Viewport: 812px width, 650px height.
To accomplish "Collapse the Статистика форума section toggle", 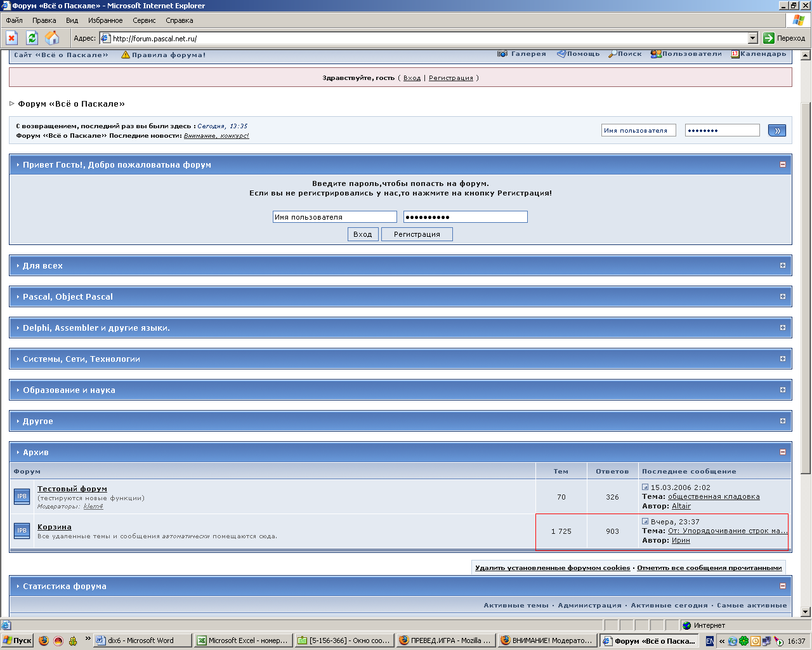I will (x=782, y=586).
